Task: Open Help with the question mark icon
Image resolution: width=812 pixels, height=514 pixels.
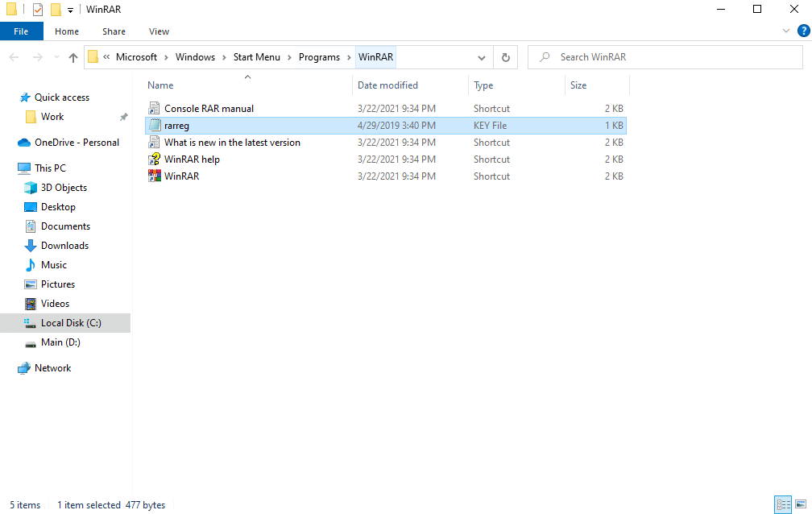Action: tap(803, 31)
